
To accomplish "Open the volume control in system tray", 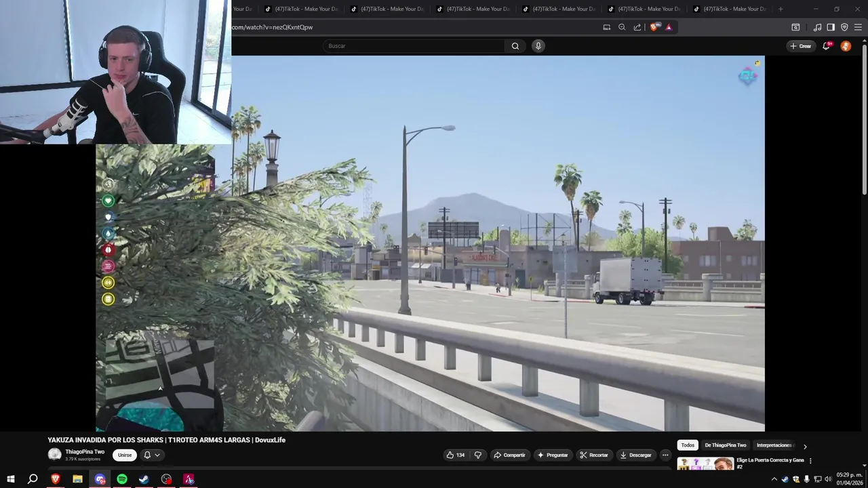I will point(828,479).
